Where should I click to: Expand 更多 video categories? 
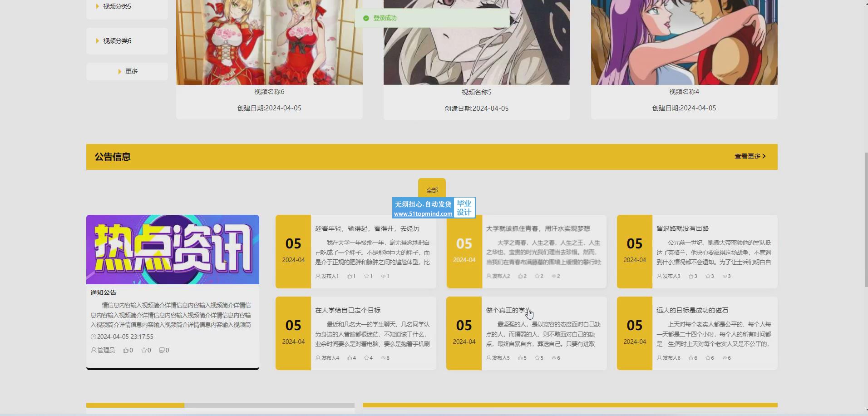click(127, 71)
